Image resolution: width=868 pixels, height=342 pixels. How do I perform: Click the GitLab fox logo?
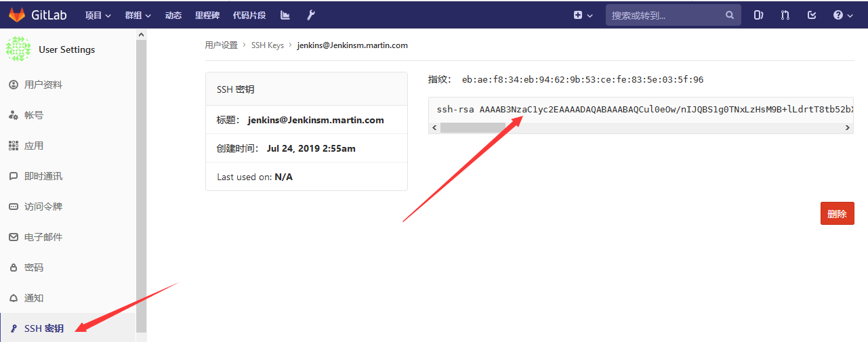tap(16, 15)
